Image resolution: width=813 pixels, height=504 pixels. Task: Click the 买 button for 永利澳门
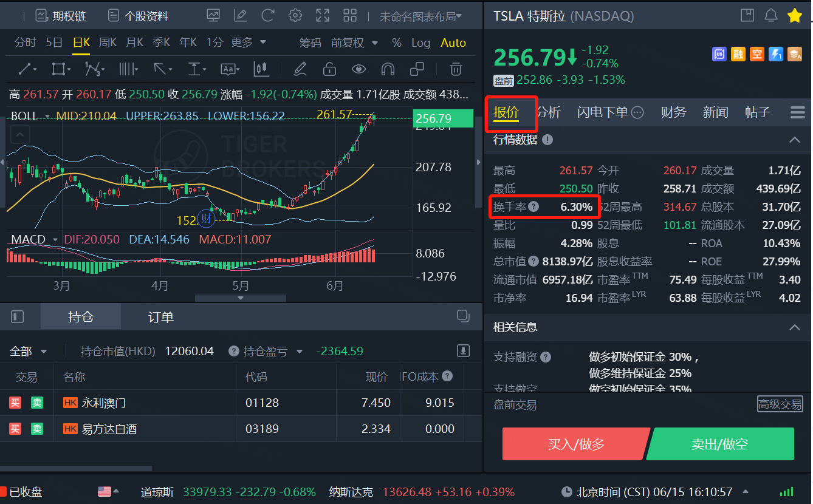[15, 403]
